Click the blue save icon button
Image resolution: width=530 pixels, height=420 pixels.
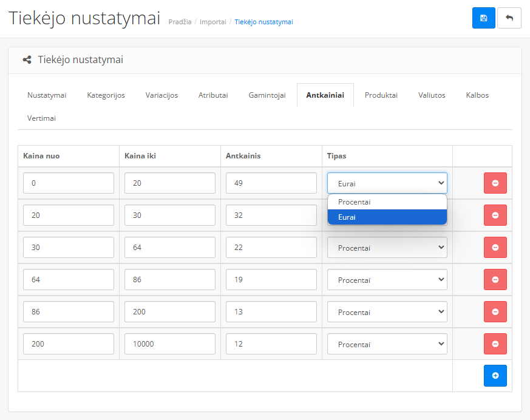pyautogui.click(x=483, y=18)
